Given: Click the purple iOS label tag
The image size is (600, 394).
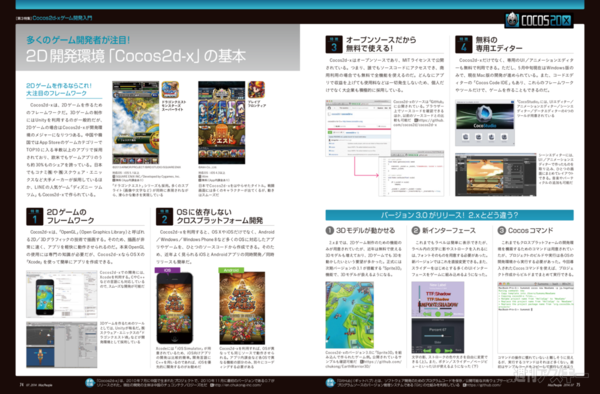Looking at the screenshot, I should [167, 270].
